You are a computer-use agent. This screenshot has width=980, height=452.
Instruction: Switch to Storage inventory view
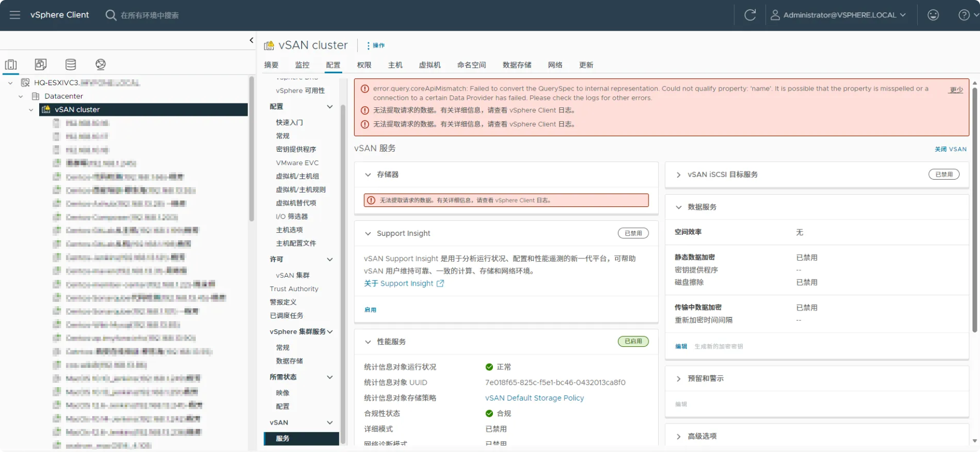point(70,64)
